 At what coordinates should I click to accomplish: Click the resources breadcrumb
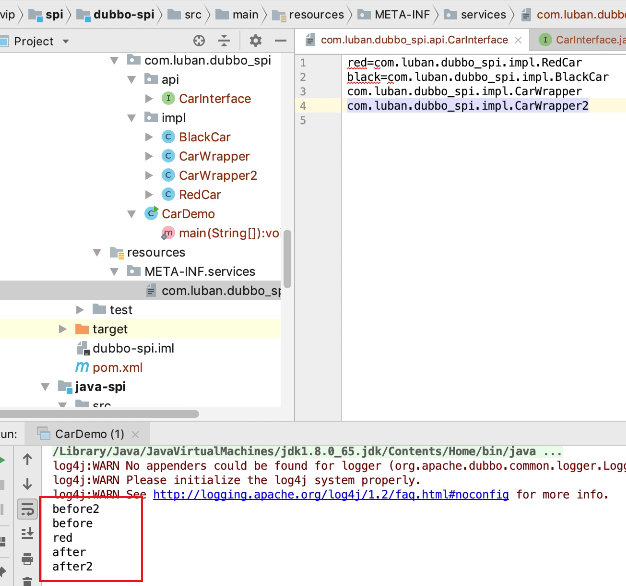[316, 14]
